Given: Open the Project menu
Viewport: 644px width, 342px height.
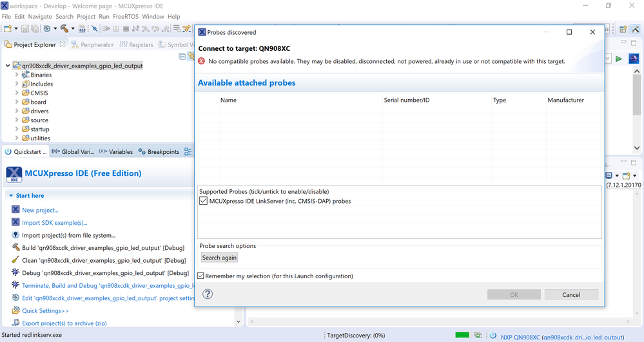Looking at the screenshot, I should point(86,16).
